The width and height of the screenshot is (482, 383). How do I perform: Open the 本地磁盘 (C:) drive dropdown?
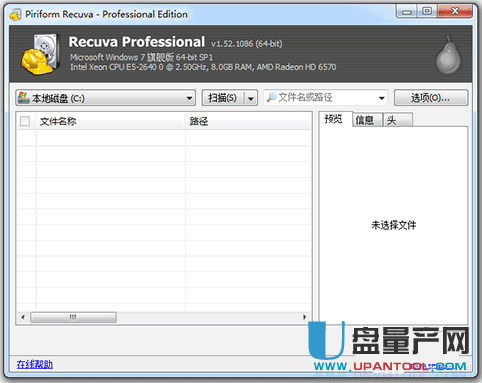point(105,98)
